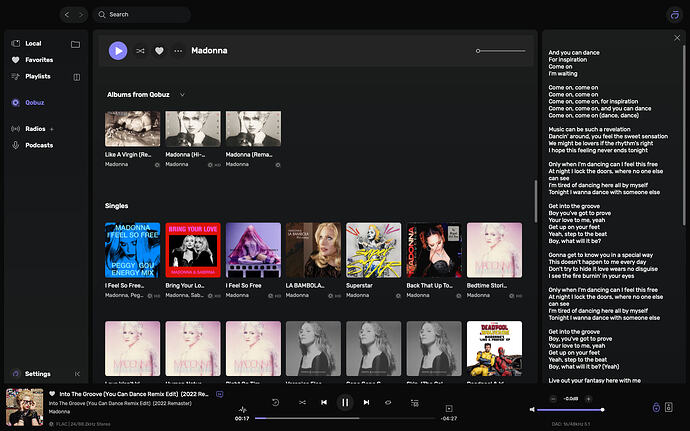Open Radios in the sidebar
Image resolution: width=690 pixels, height=431 pixels.
pyautogui.click(x=35, y=129)
